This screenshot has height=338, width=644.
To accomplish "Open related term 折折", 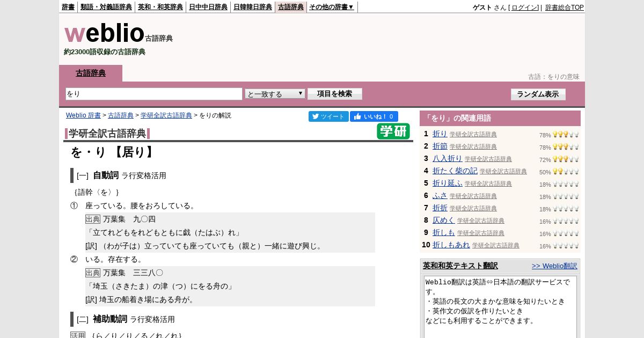I will [x=440, y=208].
